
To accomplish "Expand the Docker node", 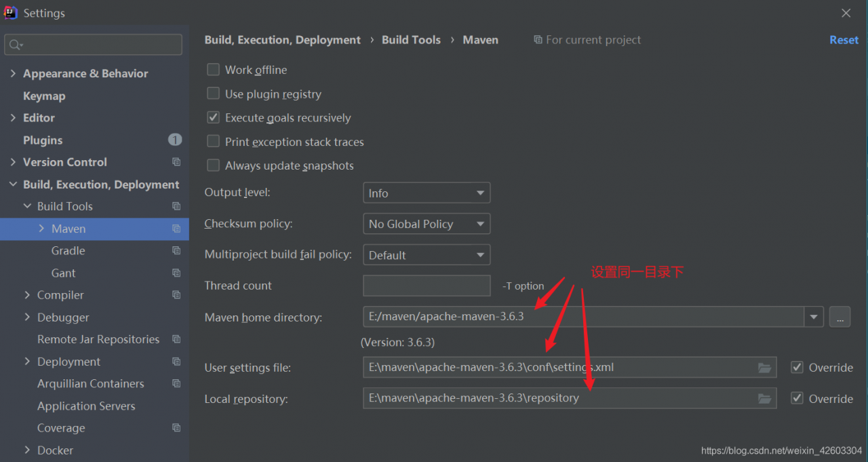I will click(x=27, y=450).
